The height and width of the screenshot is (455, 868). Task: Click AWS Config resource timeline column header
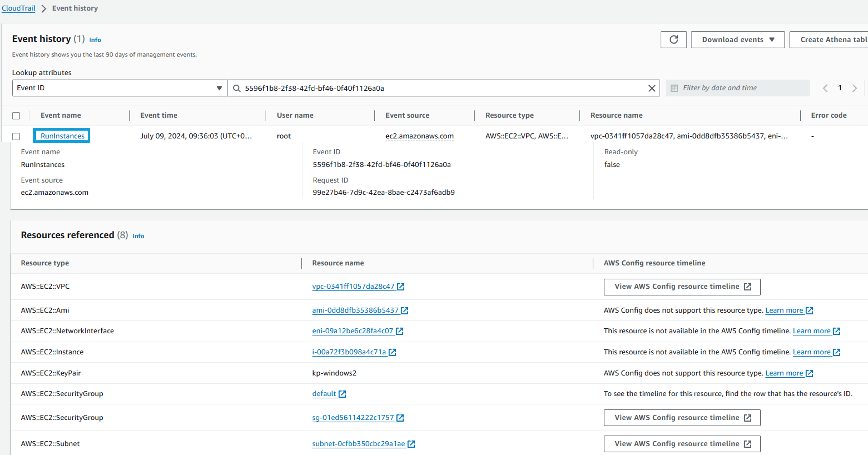654,263
